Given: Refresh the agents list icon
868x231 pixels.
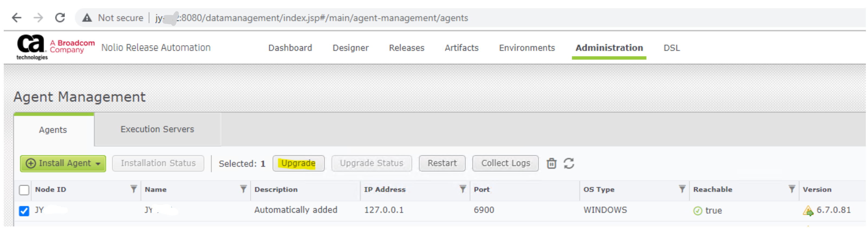Looking at the screenshot, I should [x=569, y=163].
